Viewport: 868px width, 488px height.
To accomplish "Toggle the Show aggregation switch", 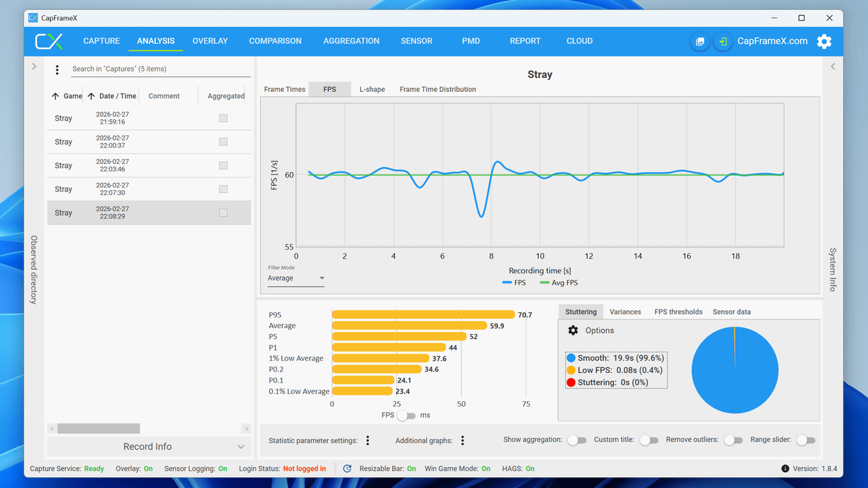I will click(x=576, y=440).
